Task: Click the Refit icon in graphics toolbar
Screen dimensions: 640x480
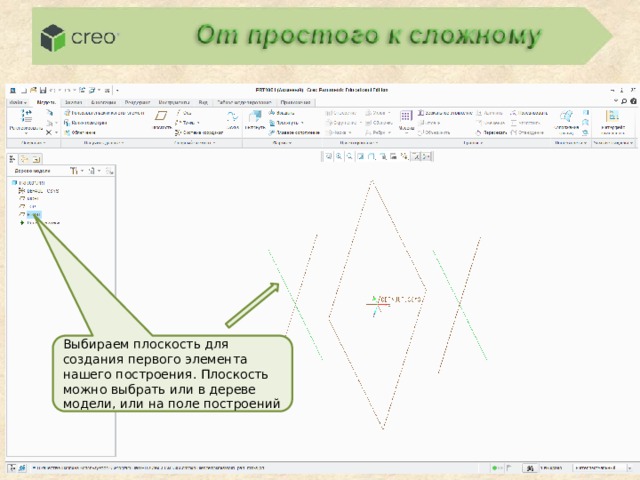Action: click(x=329, y=156)
